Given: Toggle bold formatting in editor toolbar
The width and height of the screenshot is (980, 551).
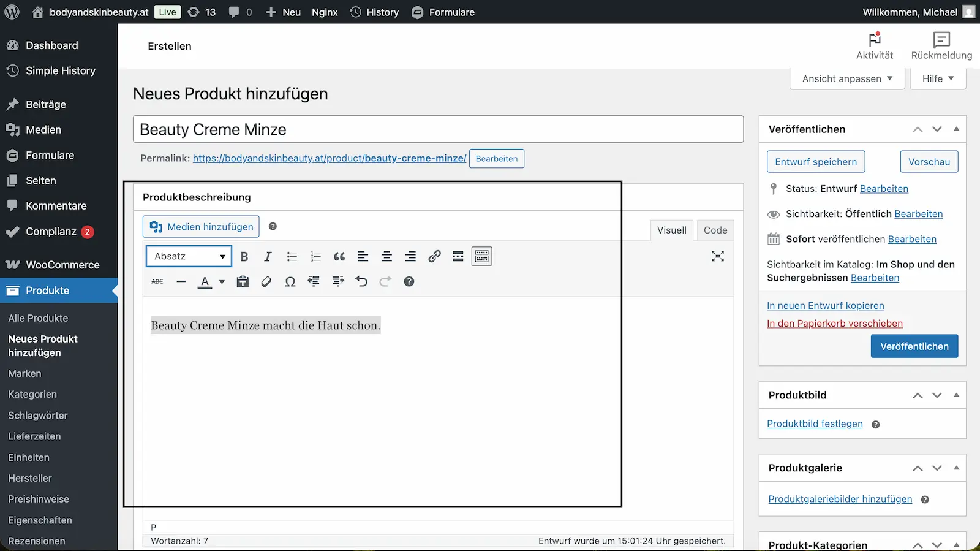Looking at the screenshot, I should click(244, 257).
